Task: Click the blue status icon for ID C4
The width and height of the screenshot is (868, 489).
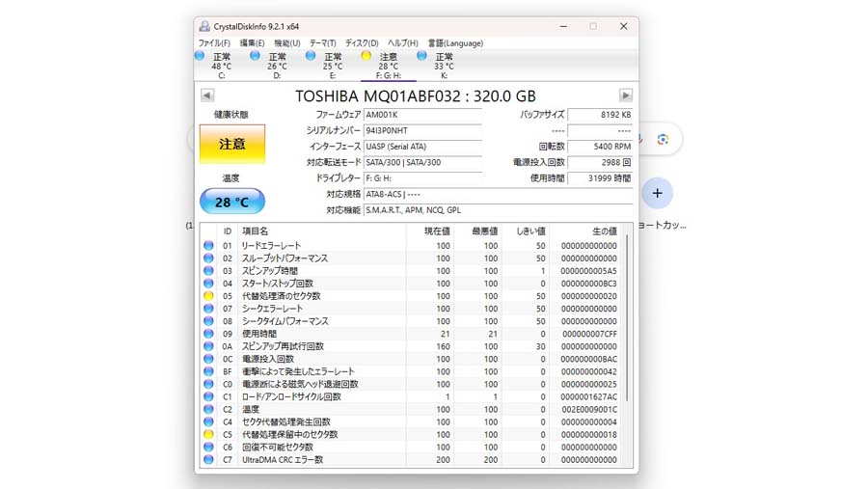Action: coord(208,422)
